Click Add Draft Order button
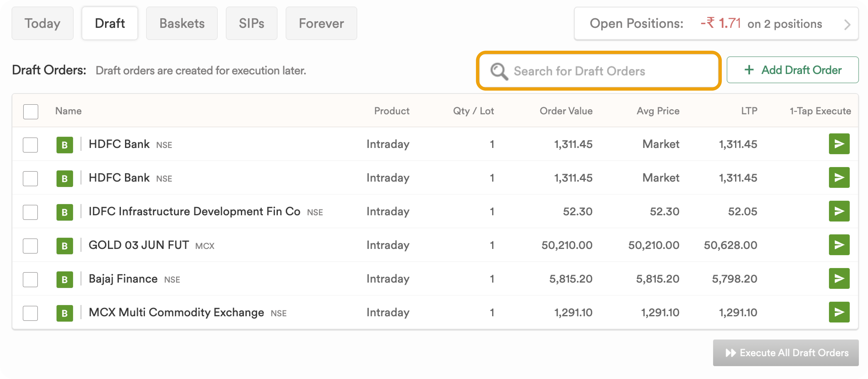Viewport: 868px width, 379px height. [x=793, y=70]
